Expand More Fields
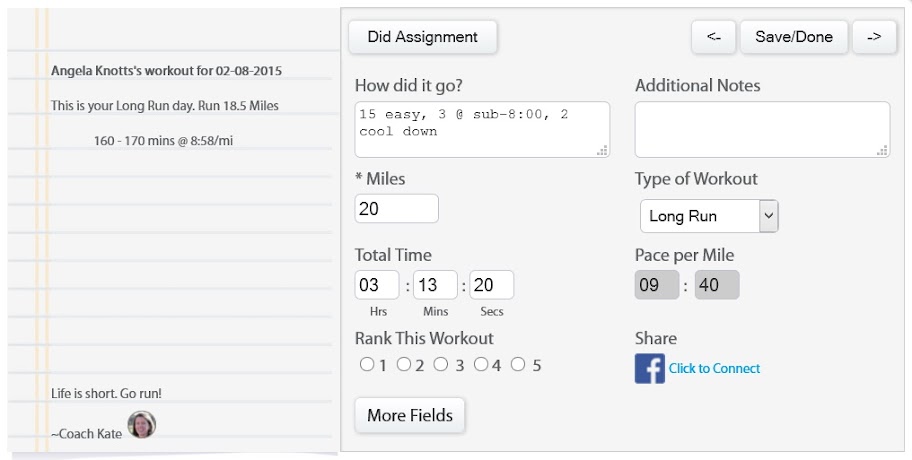This screenshot has height=460, width=912. pyautogui.click(x=410, y=415)
